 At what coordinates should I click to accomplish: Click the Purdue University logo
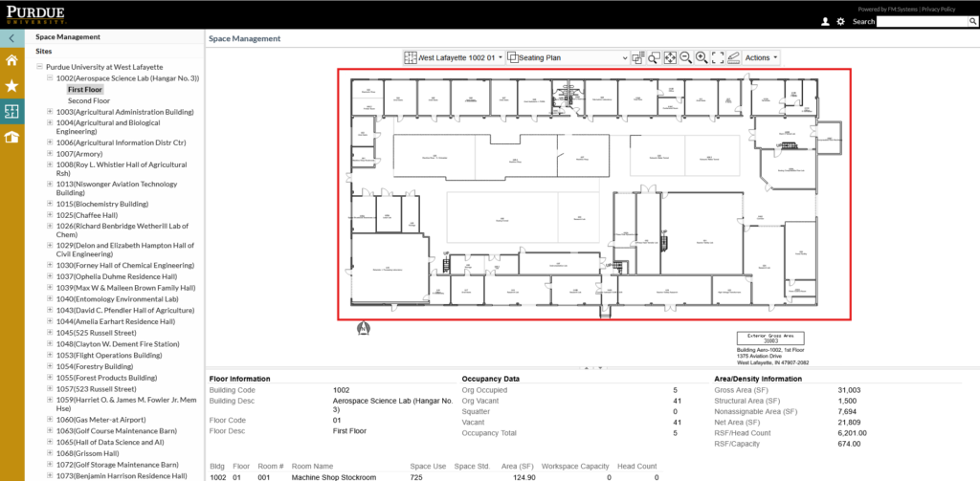click(34, 14)
